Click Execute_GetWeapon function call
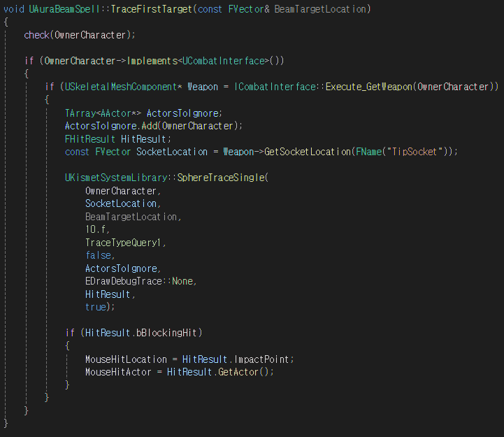This screenshot has height=437, width=504. [x=369, y=87]
